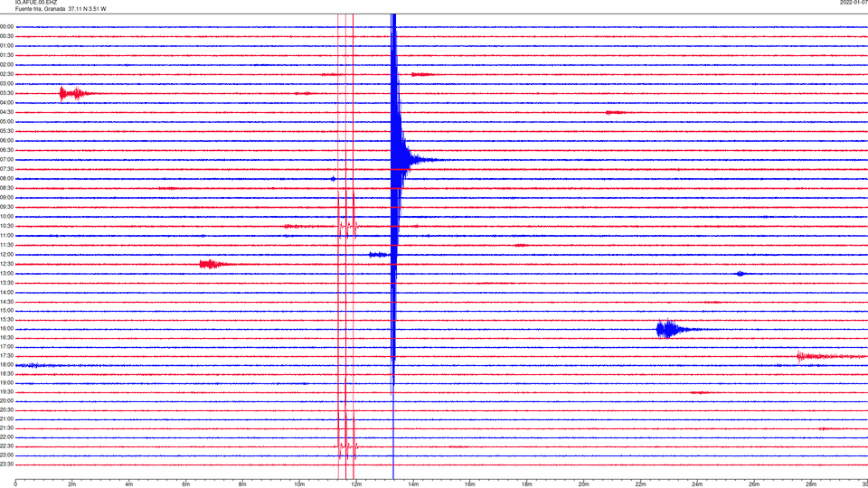Select the 02:00 time label
This screenshot has height=488, width=868.
[x=6, y=65]
